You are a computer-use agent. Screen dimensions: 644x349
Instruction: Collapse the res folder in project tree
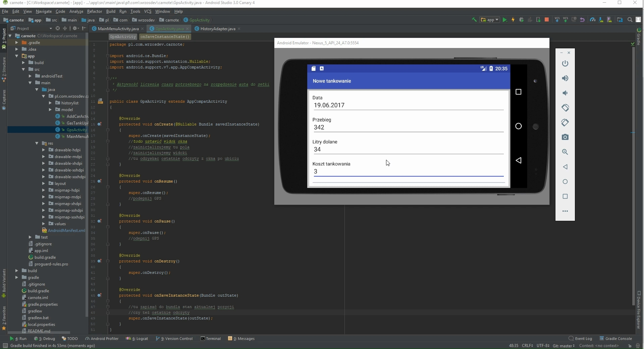click(x=37, y=143)
